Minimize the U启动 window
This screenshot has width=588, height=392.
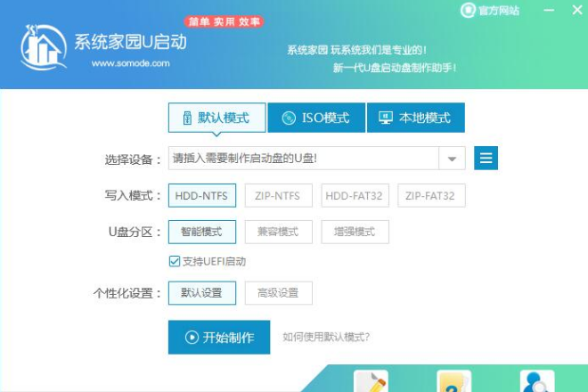(x=549, y=10)
